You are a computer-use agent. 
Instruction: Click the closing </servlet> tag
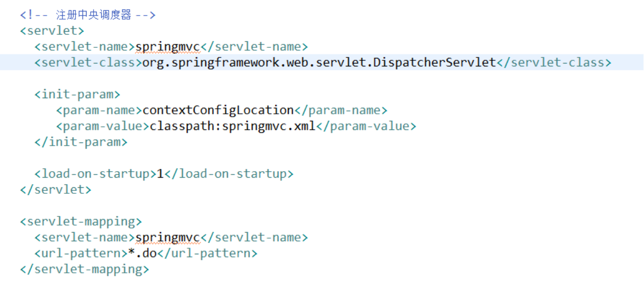point(56,190)
